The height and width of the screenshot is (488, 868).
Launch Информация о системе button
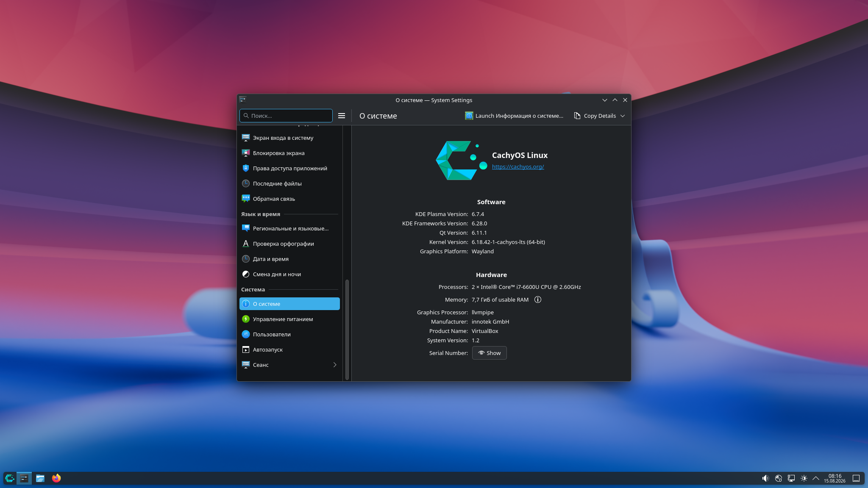(x=514, y=116)
